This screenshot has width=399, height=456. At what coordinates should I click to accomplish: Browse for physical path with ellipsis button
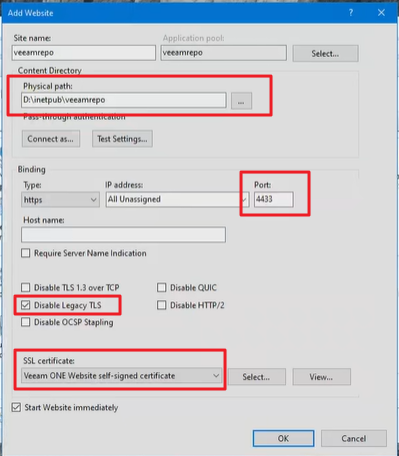pos(241,101)
